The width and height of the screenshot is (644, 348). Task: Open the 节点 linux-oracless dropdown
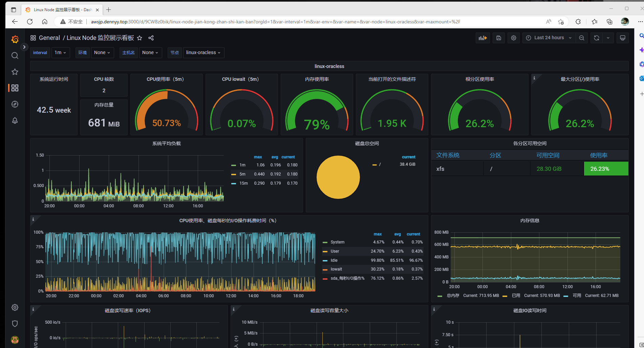click(203, 52)
